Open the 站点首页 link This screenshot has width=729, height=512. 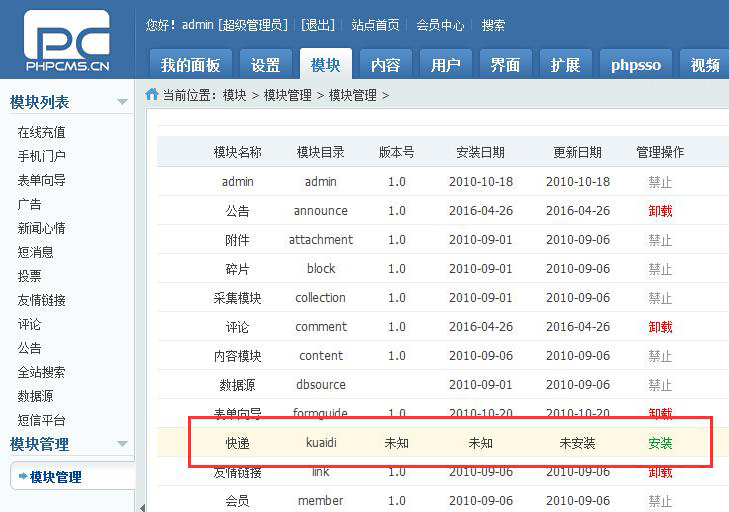(x=375, y=25)
